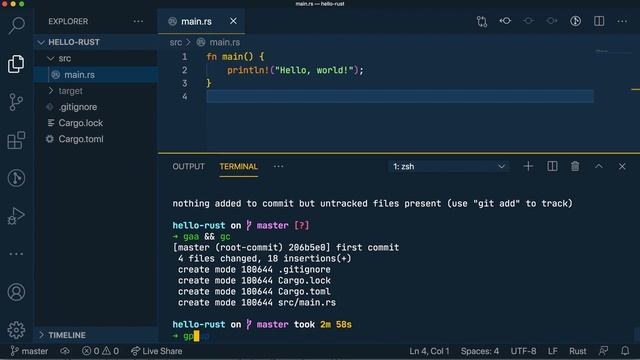The image size is (640, 360).
Task: Show additional activity bar views ellipsis
Action: point(16,254)
